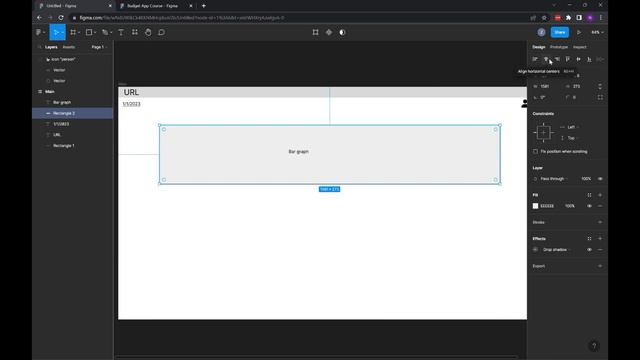Open the shape tools dropdown arrow
The height and width of the screenshot is (360, 640).
95,33
